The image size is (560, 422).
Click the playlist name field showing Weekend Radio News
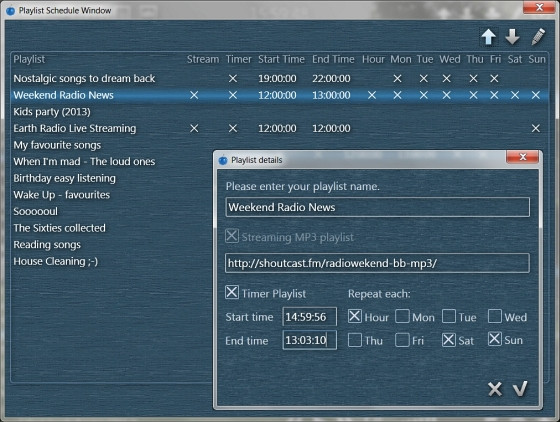(378, 207)
